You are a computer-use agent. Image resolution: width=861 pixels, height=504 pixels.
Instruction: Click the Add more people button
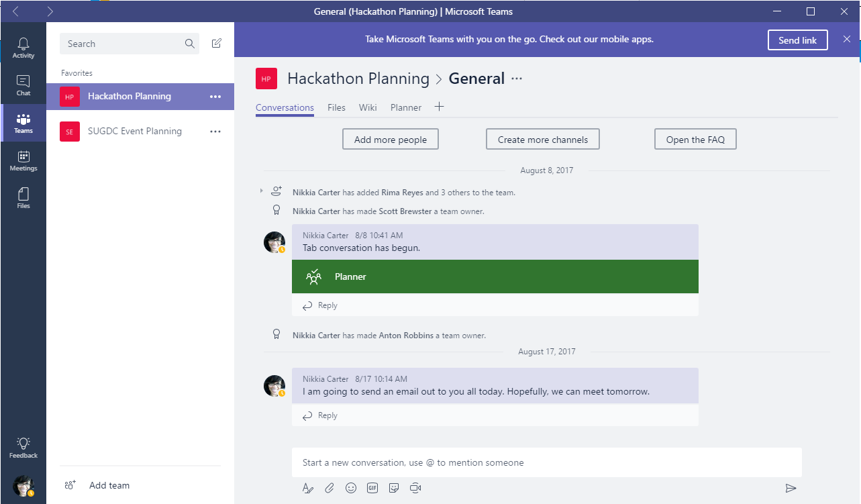[x=391, y=140]
